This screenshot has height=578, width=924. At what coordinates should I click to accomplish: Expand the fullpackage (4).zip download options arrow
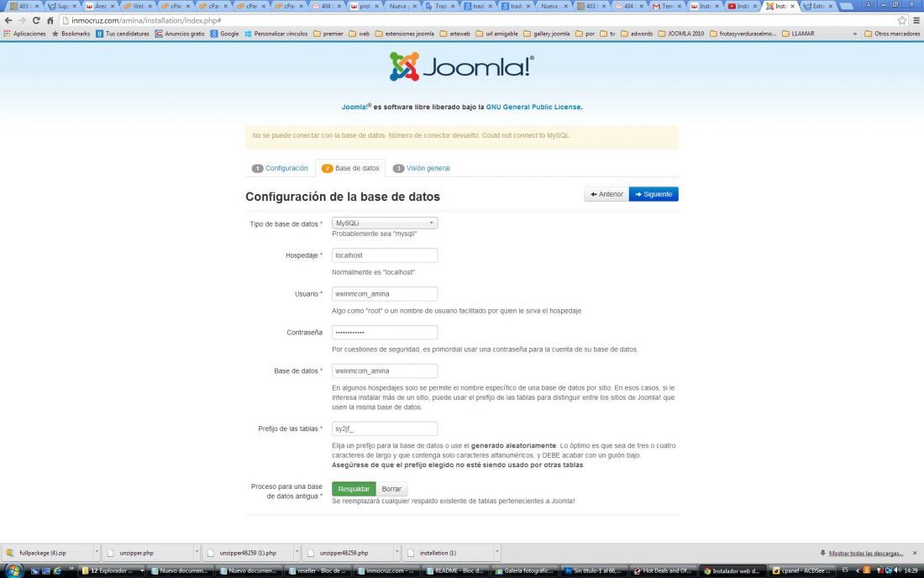point(97,553)
